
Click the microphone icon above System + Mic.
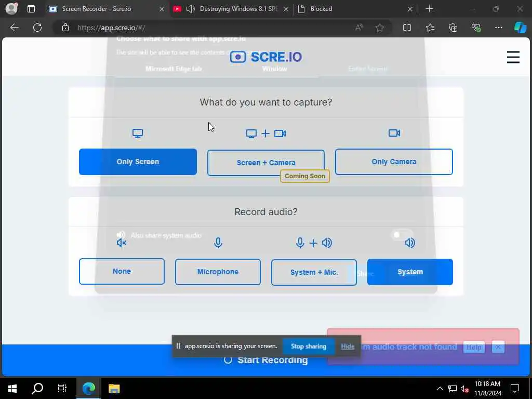point(300,243)
